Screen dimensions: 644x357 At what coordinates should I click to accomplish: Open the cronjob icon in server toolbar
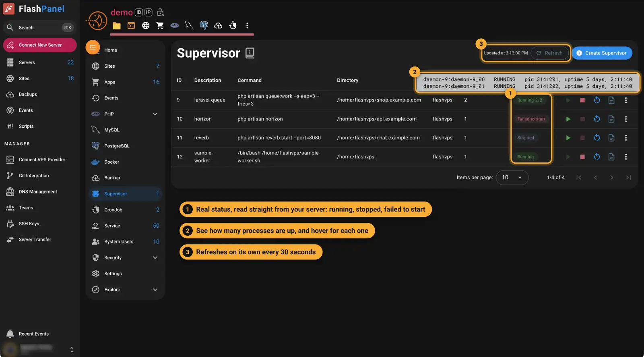(233, 26)
